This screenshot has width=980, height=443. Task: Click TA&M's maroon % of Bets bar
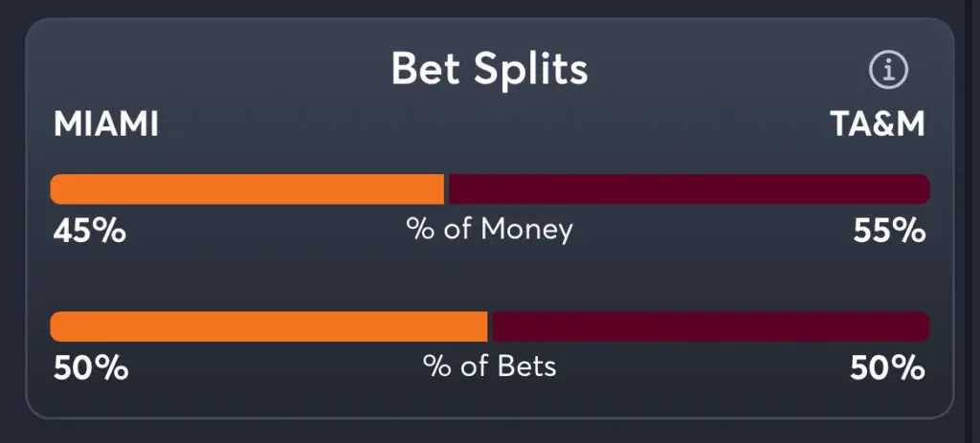pos(709,326)
